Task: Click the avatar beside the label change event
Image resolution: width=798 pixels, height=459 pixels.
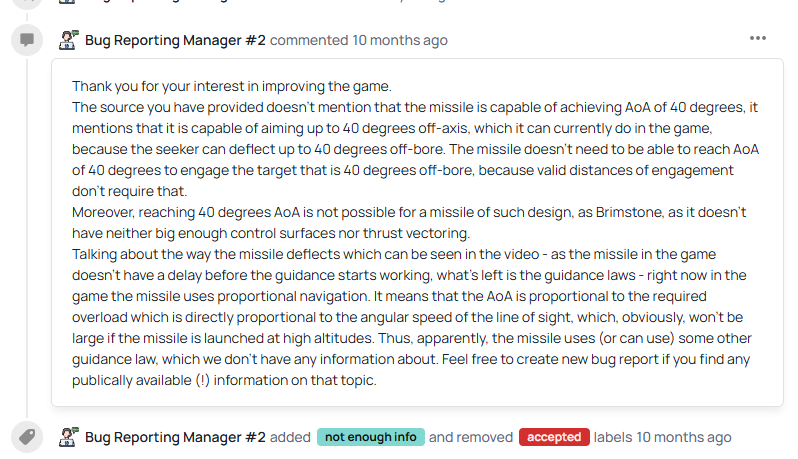Action: click(x=68, y=437)
